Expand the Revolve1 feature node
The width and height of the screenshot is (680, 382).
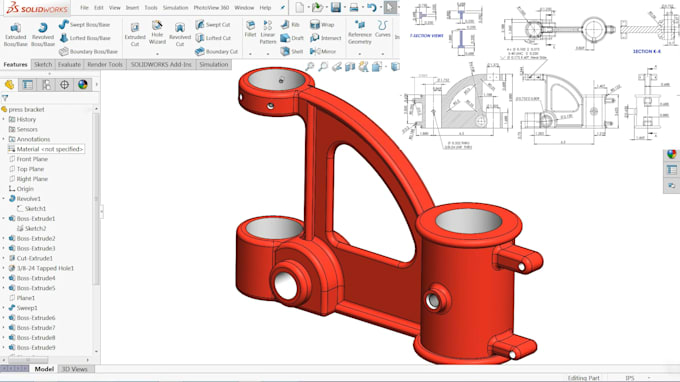tap(4, 199)
